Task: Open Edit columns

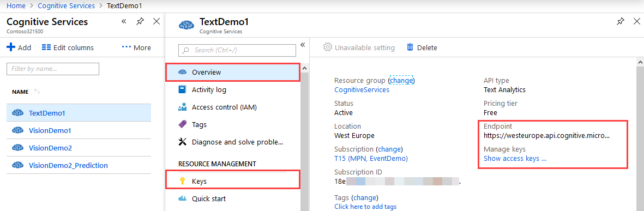Action: [68, 47]
